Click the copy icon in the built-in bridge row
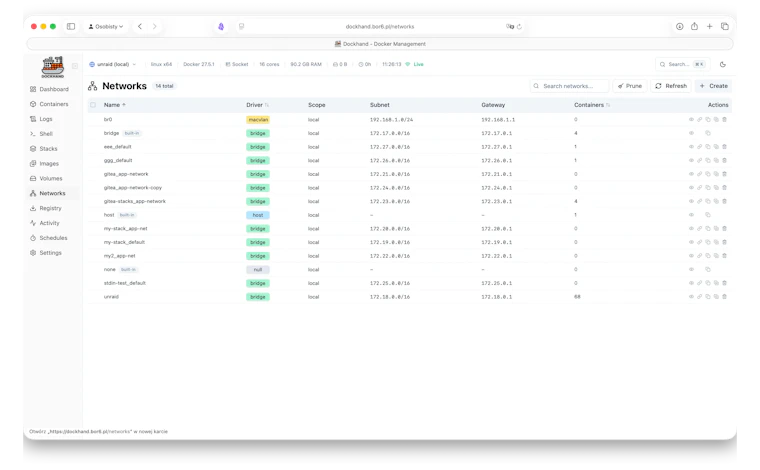This screenshot has height=470, width=760. coord(708,133)
